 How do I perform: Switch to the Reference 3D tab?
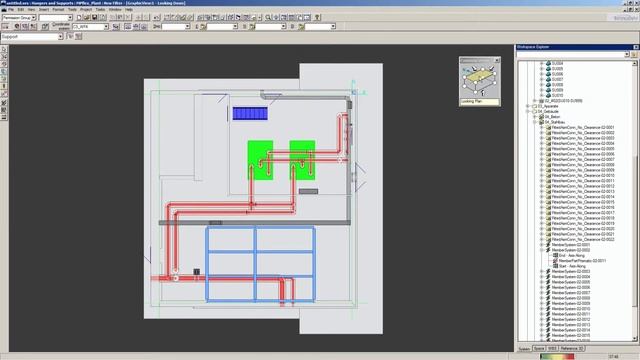(571, 349)
